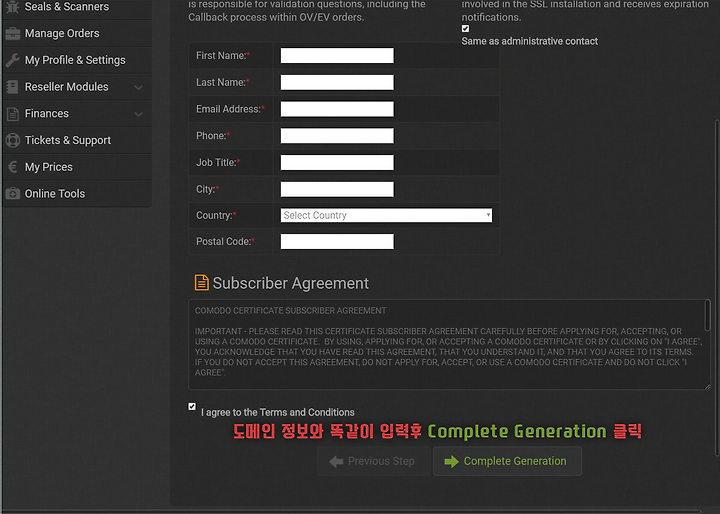This screenshot has width=720, height=514.
Task: Click the Postal Code field
Action: tap(337, 241)
